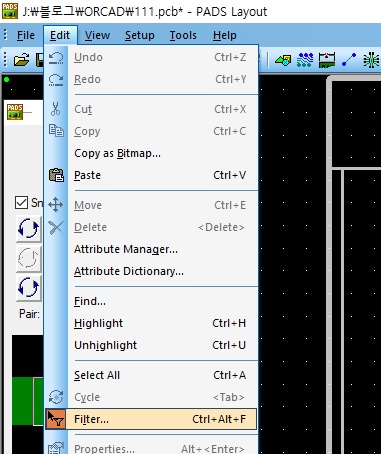This screenshot has width=381, height=454.
Task: Open Attribute Manager... from Edit menu
Action: (151, 249)
